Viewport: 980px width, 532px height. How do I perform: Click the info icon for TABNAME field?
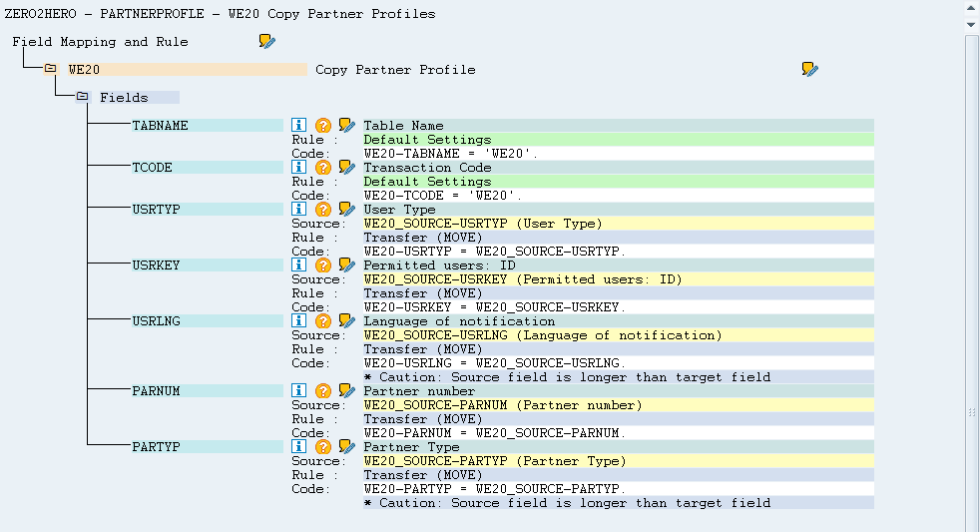click(298, 126)
